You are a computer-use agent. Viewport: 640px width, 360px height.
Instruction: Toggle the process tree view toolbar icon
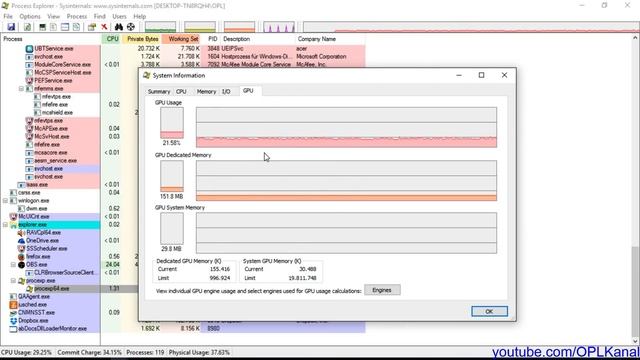pos(53,27)
